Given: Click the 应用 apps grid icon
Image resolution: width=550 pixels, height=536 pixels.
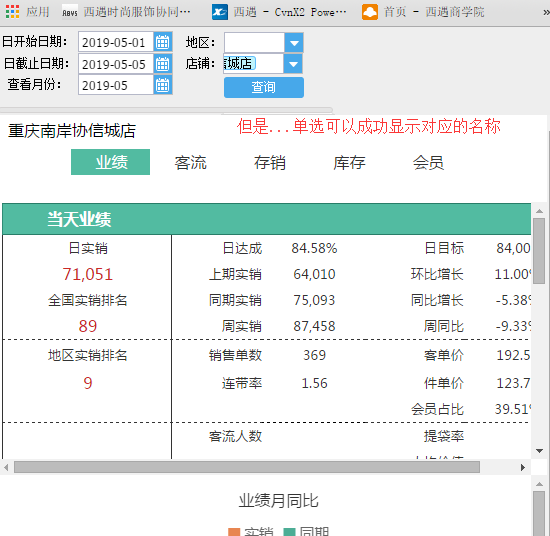Looking at the screenshot, I should 12,12.
